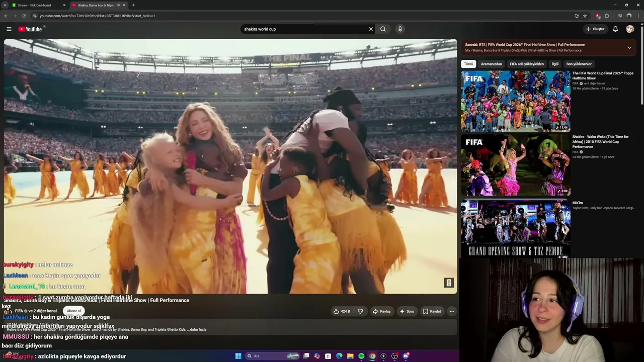Open a new browser tab

pyautogui.click(x=133, y=5)
